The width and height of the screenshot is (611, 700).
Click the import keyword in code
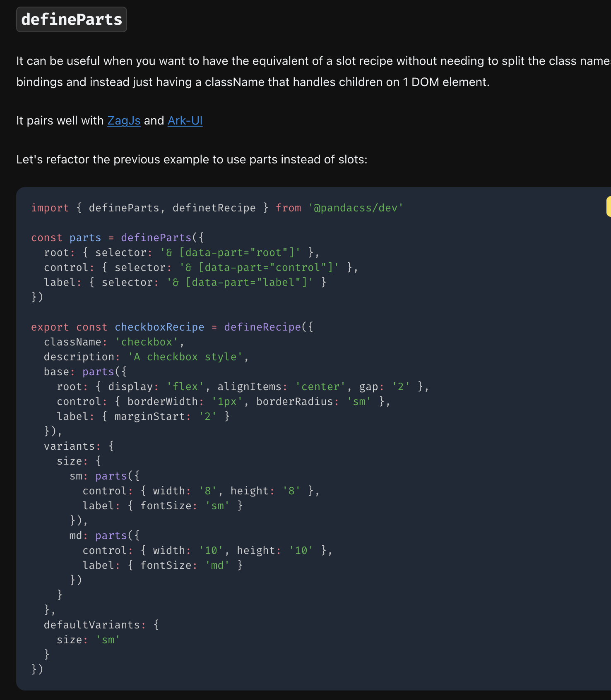pyautogui.click(x=50, y=208)
